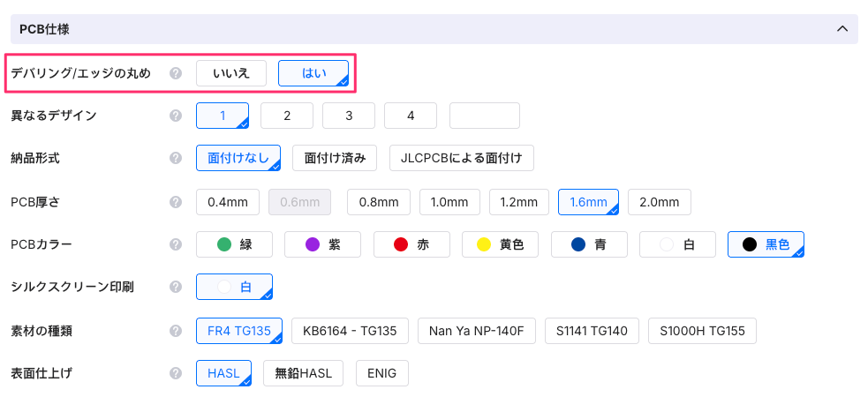Open help icon next to PCBカラー
The width and height of the screenshot is (868, 397).
176,244
